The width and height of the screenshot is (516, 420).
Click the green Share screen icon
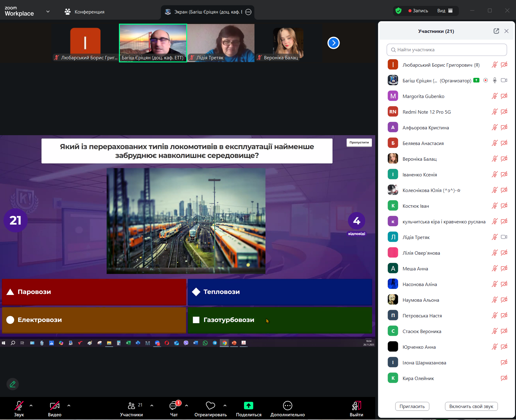[248, 406]
